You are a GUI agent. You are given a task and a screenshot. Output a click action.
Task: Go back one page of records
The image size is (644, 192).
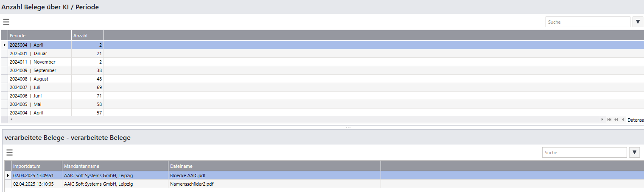click(x=616, y=120)
